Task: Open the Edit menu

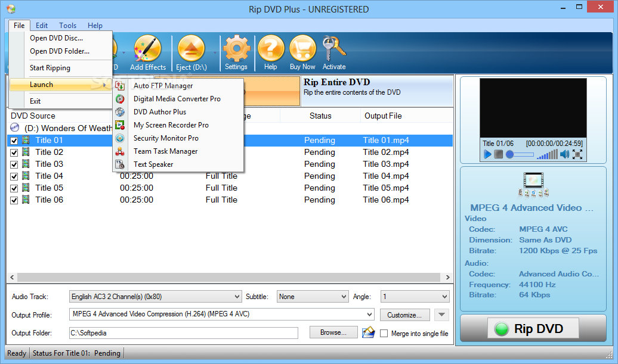Action: (41, 25)
